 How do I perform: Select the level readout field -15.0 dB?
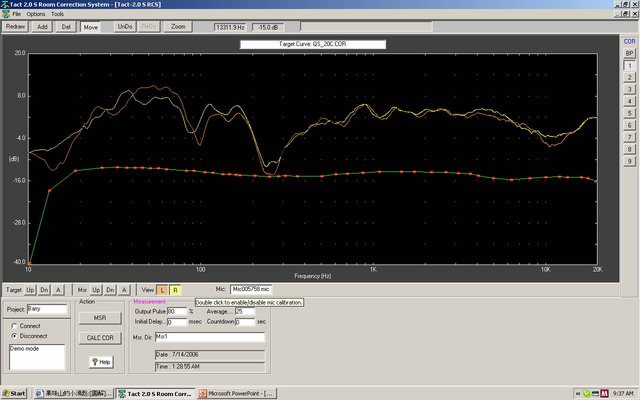268,27
